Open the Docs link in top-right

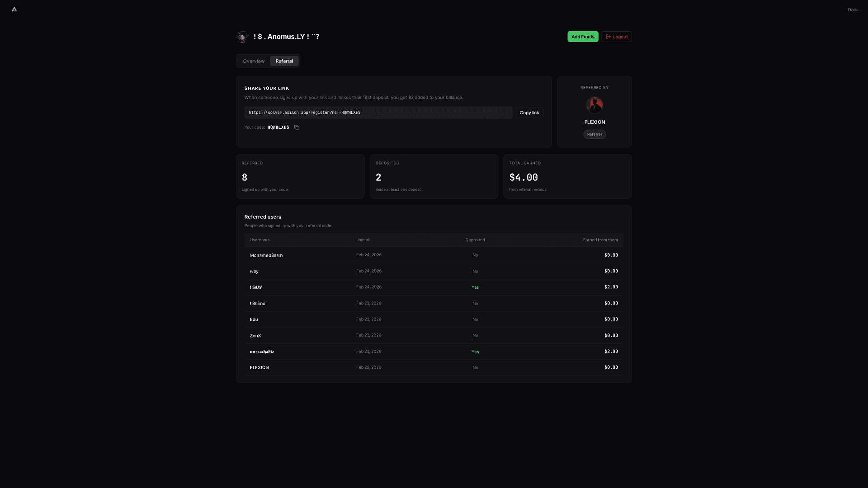853,9
